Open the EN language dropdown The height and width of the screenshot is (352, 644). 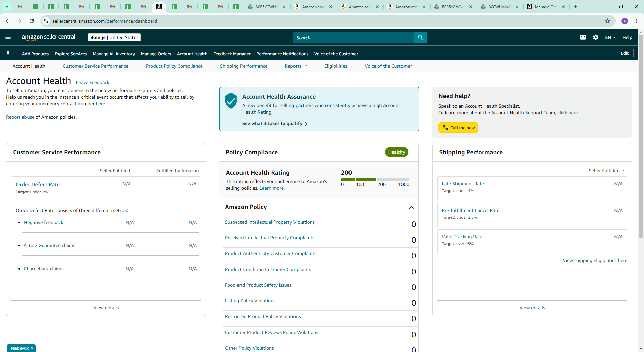[x=610, y=37]
